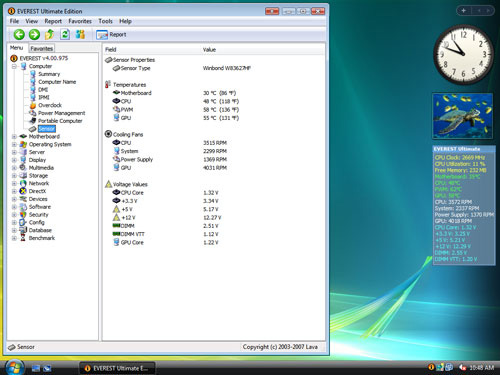Switch to the Favorites tab
The width and height of the screenshot is (500, 375).
(x=42, y=49)
